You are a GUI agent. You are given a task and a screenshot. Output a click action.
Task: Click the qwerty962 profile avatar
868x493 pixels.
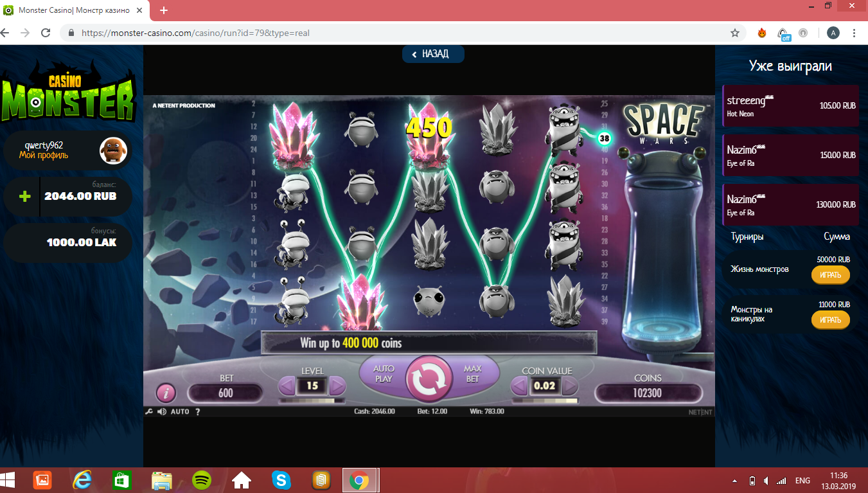point(113,150)
